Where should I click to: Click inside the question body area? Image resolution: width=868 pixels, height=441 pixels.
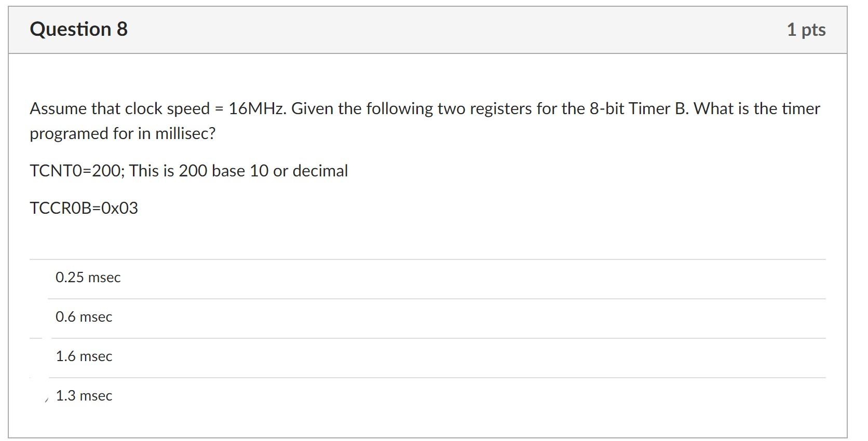[426, 233]
